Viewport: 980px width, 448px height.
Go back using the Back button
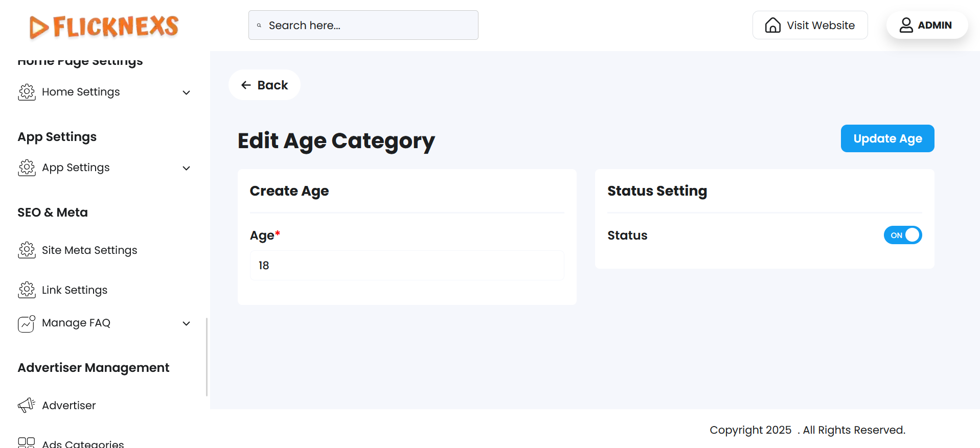pyautogui.click(x=264, y=85)
